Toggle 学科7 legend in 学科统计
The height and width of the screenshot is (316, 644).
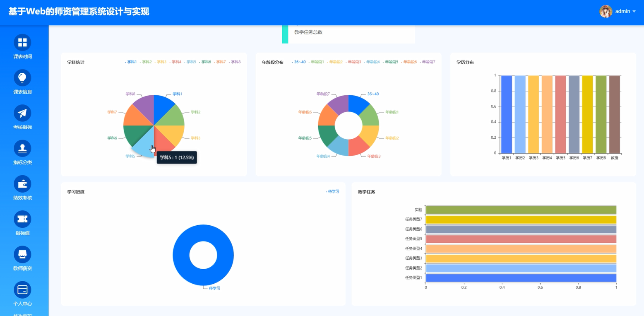point(221,62)
